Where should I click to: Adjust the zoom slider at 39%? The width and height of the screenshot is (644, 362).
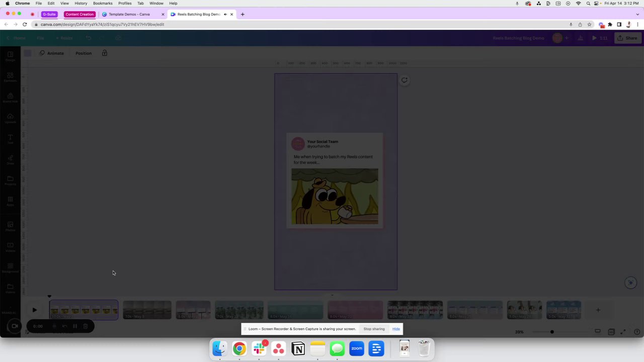[552, 332]
